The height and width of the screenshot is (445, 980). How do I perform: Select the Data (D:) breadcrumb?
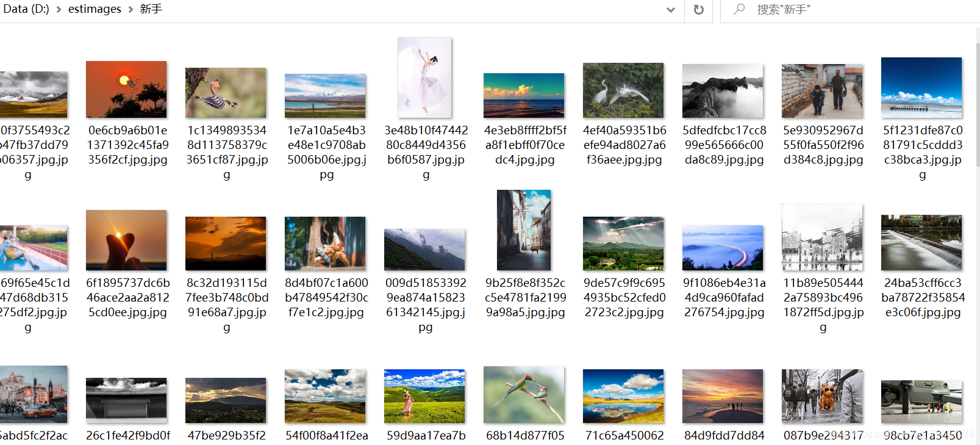point(26,9)
